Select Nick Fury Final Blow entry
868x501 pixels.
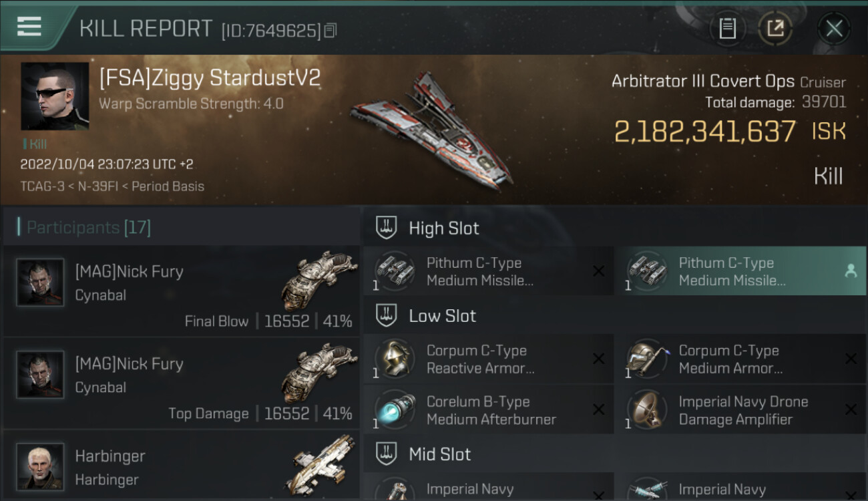(x=180, y=291)
